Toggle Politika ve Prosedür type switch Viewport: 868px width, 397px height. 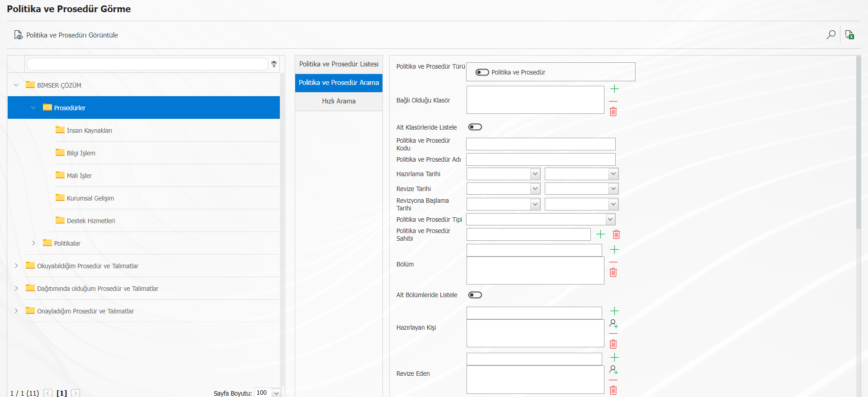(x=482, y=72)
